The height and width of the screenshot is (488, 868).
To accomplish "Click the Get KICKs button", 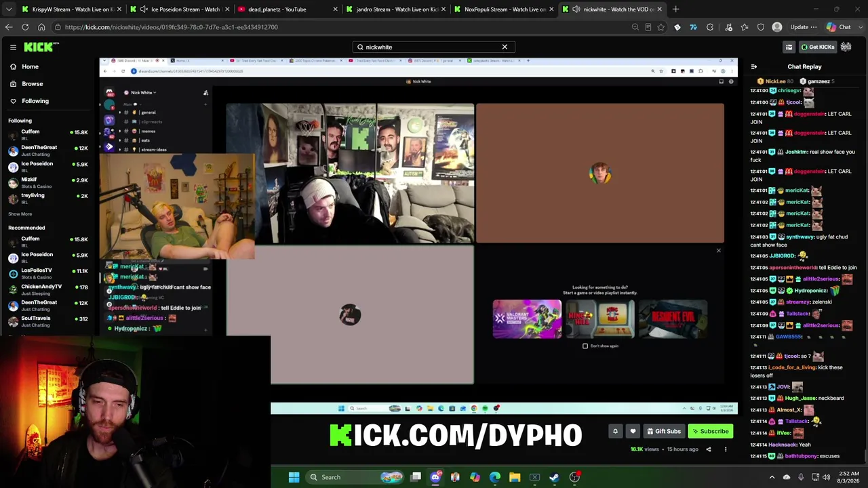I will coord(818,47).
